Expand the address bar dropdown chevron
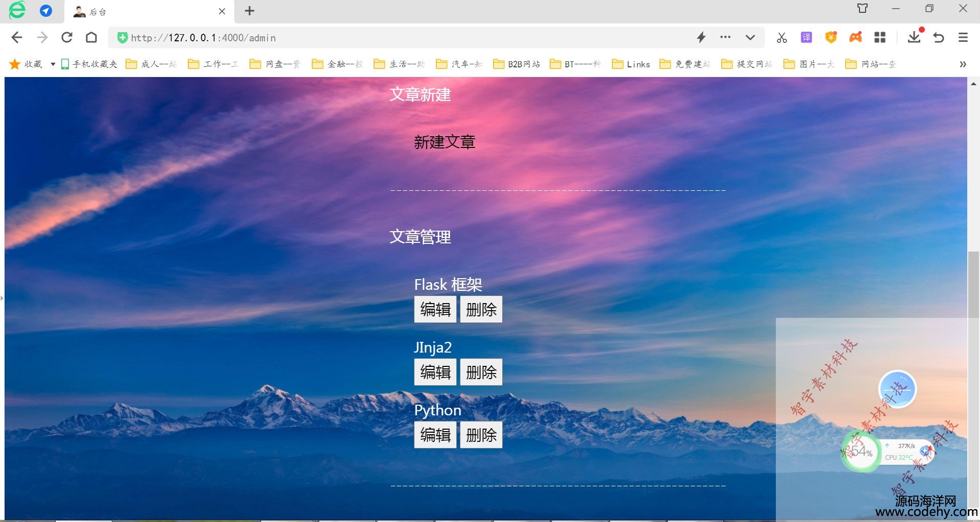The height and width of the screenshot is (522, 980). (x=750, y=37)
